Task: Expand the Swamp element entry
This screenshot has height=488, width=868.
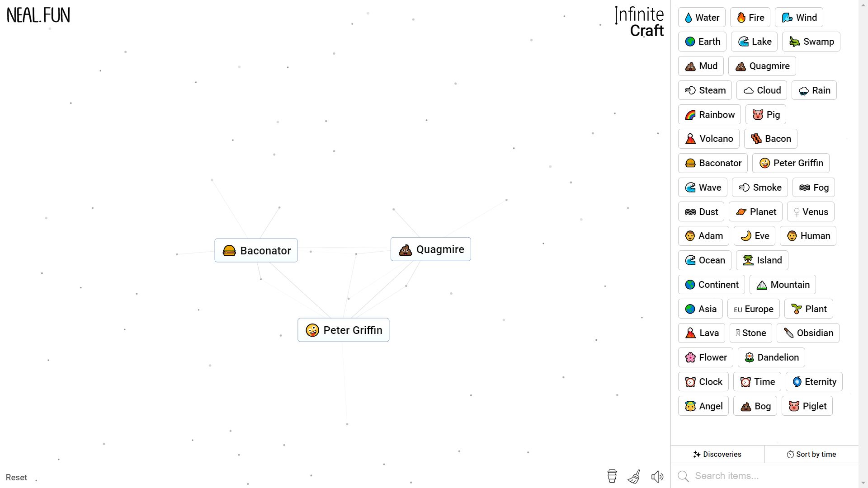Action: point(812,42)
